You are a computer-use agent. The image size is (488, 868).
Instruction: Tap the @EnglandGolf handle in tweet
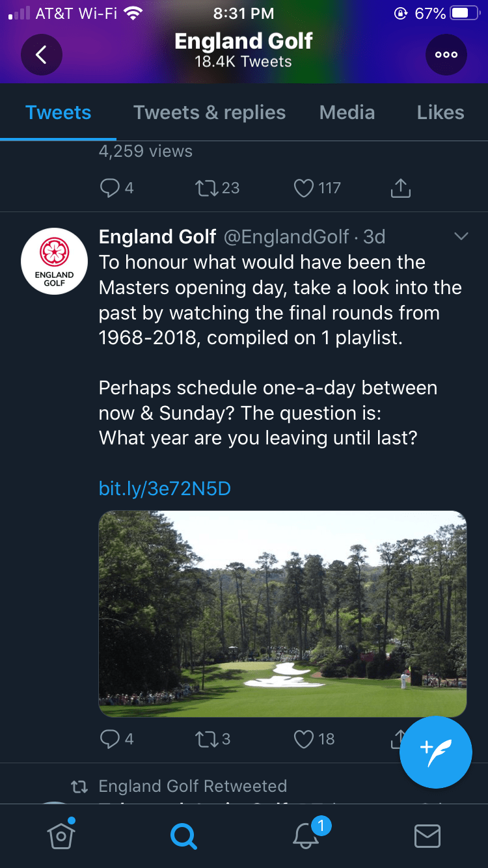click(x=286, y=237)
